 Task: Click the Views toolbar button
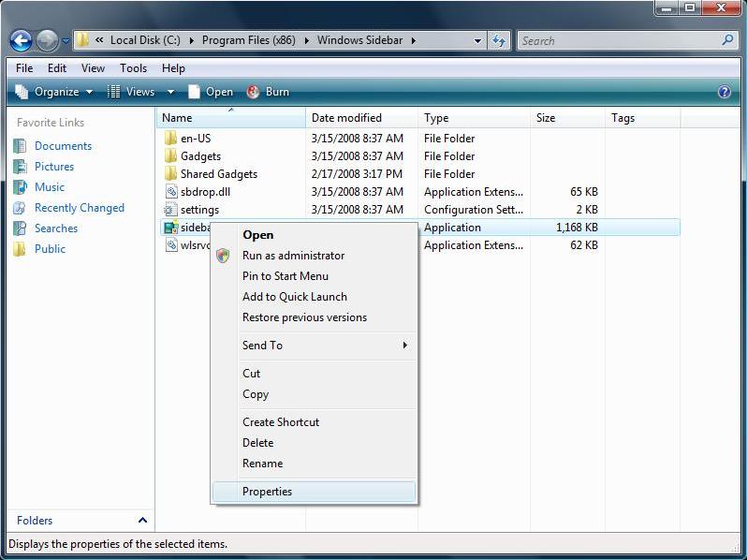(x=131, y=92)
